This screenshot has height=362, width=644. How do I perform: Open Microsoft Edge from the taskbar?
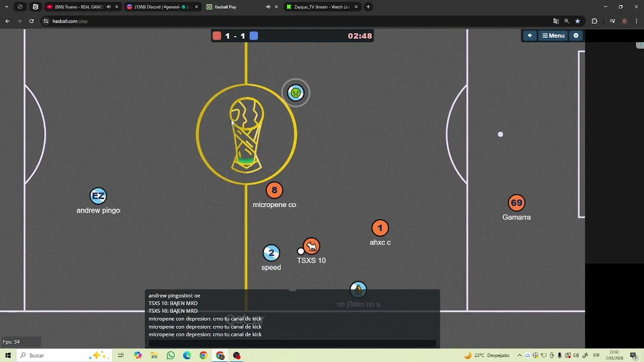click(x=187, y=355)
